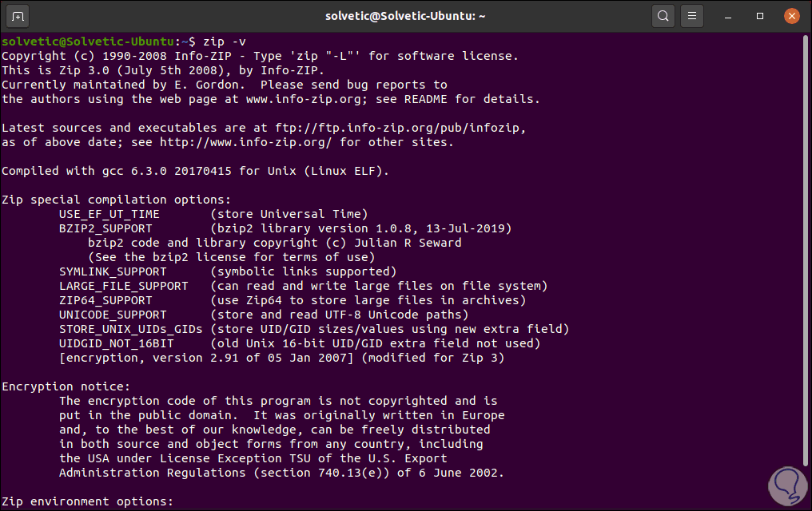Viewport: 812px width, 511px height.
Task: Click the terminal search icon
Action: tap(663, 15)
